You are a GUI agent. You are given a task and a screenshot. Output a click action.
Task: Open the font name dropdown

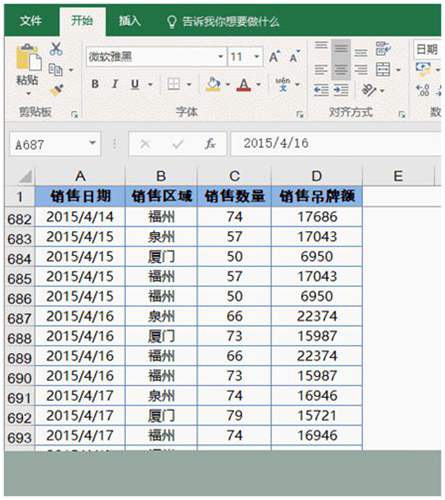220,57
